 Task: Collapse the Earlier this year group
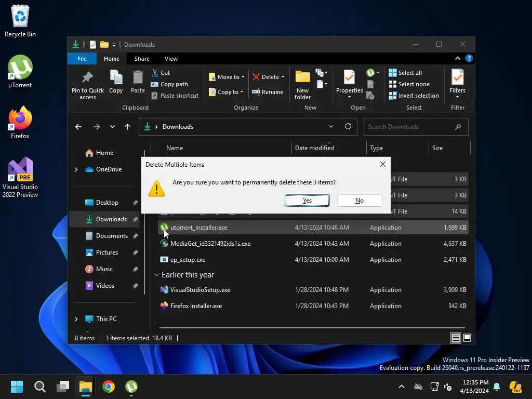pyautogui.click(x=156, y=274)
